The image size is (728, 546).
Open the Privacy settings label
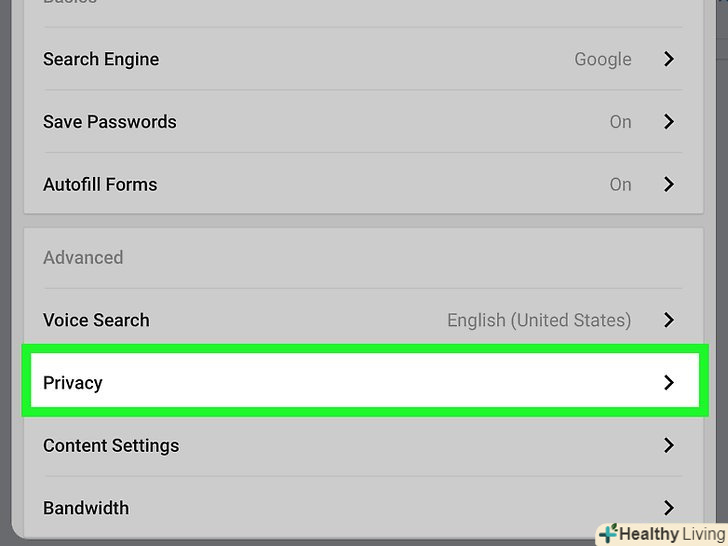pyautogui.click(x=73, y=383)
